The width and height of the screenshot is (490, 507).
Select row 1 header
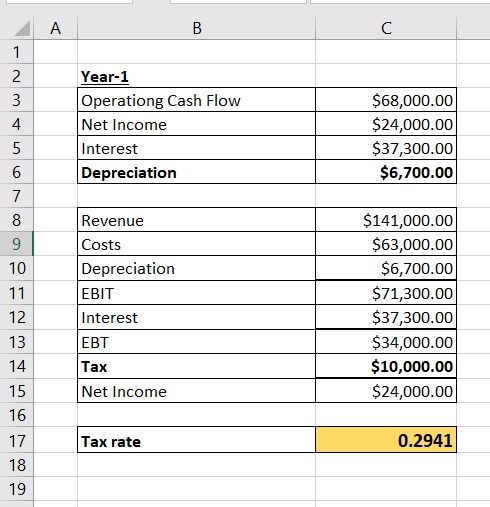(x=16, y=52)
